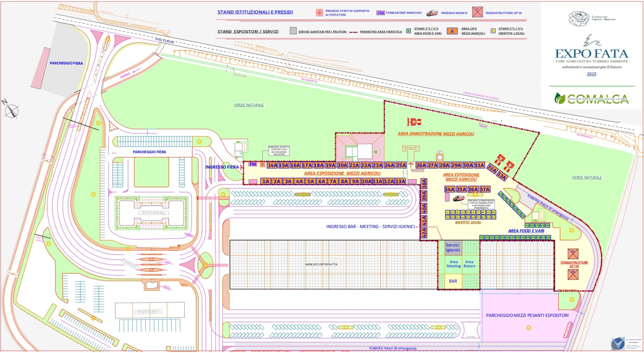
Task: Click the Presidio d'Emergenza con Autoambulanza callout
Action: point(481,204)
